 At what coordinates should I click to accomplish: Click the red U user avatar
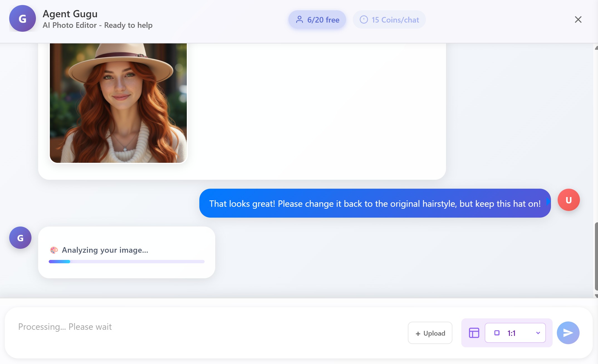pos(568,200)
